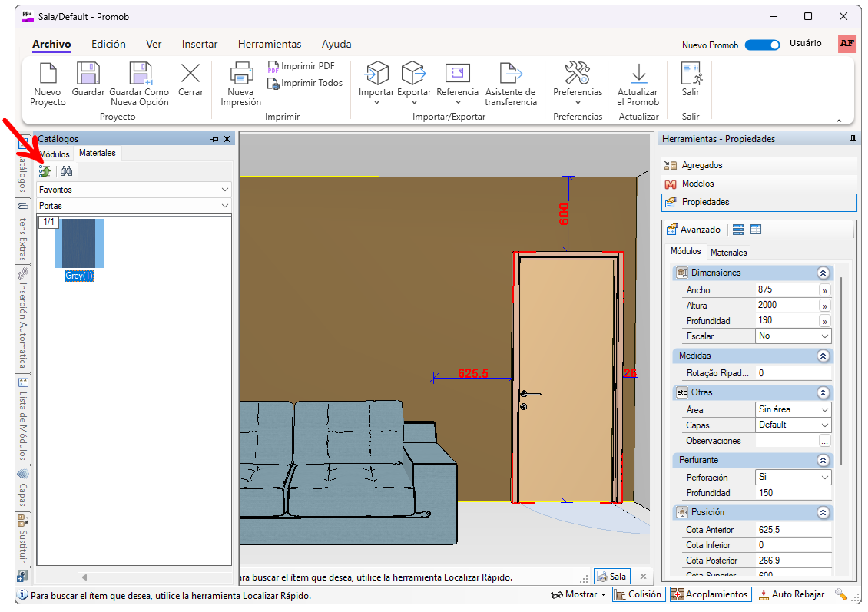This screenshot has width=868, height=612.
Task: Click the Guardar save icon
Action: tap(88, 74)
